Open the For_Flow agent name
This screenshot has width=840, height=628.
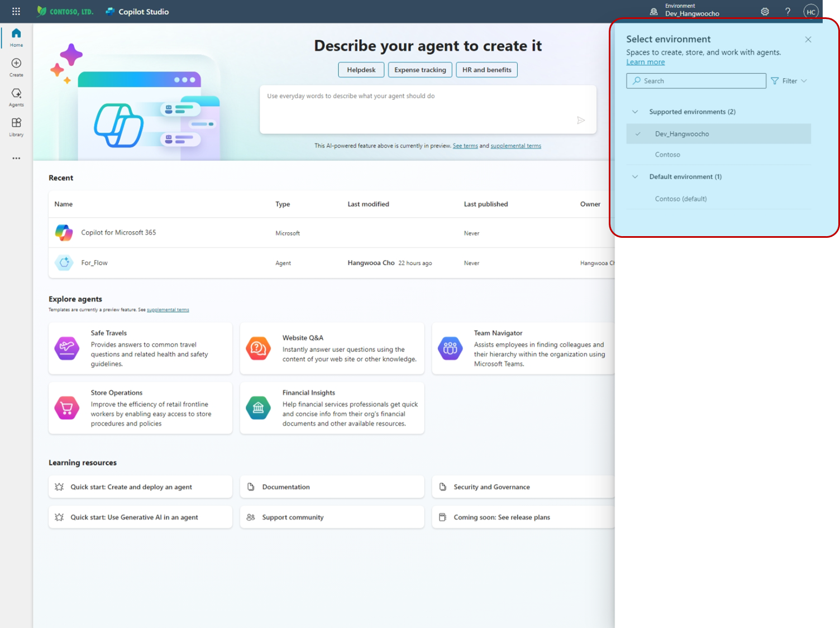coord(94,262)
